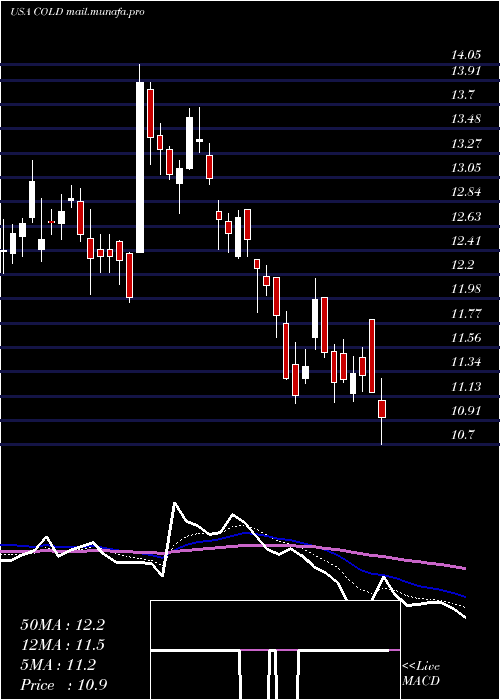Click the MACD histogram box at chart bottom
The width and height of the screenshot is (500, 700).
[x=275, y=650]
